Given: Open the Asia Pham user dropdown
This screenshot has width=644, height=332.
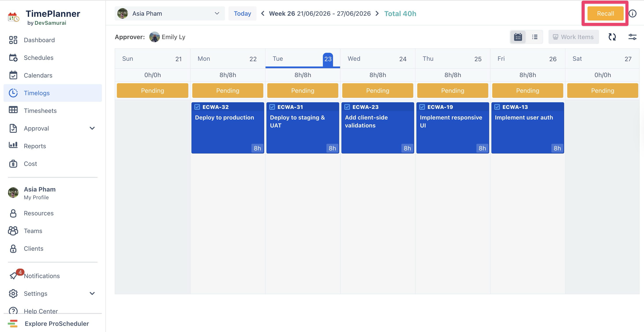Looking at the screenshot, I should [x=170, y=13].
